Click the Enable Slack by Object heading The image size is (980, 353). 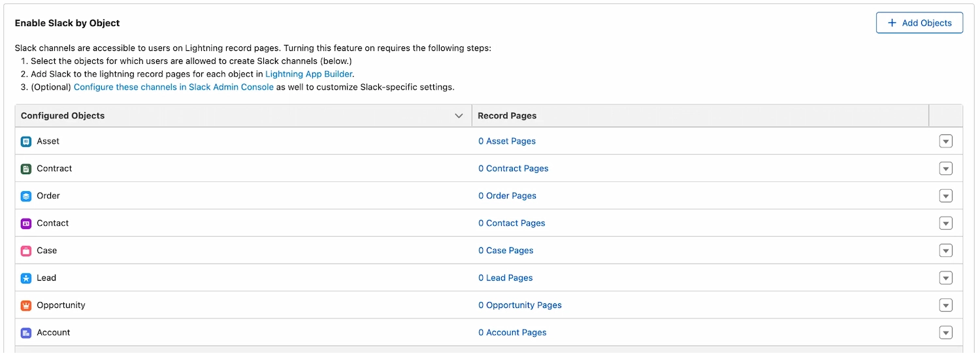pyautogui.click(x=67, y=23)
